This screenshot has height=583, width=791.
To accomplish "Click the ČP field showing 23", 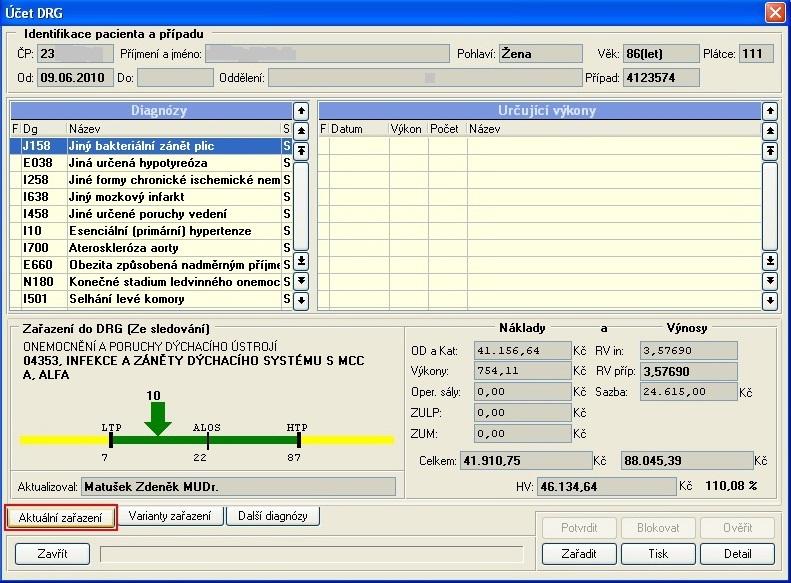I will tap(75, 53).
